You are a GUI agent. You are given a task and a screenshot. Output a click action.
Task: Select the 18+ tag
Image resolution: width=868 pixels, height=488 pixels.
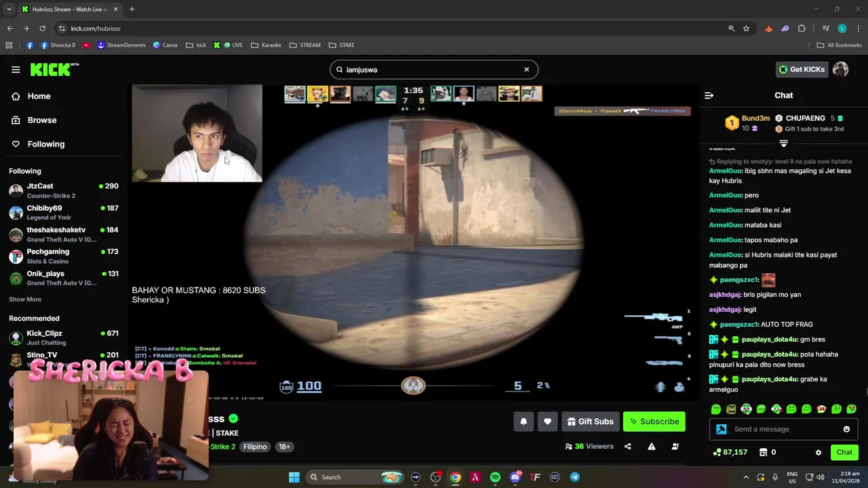284,447
